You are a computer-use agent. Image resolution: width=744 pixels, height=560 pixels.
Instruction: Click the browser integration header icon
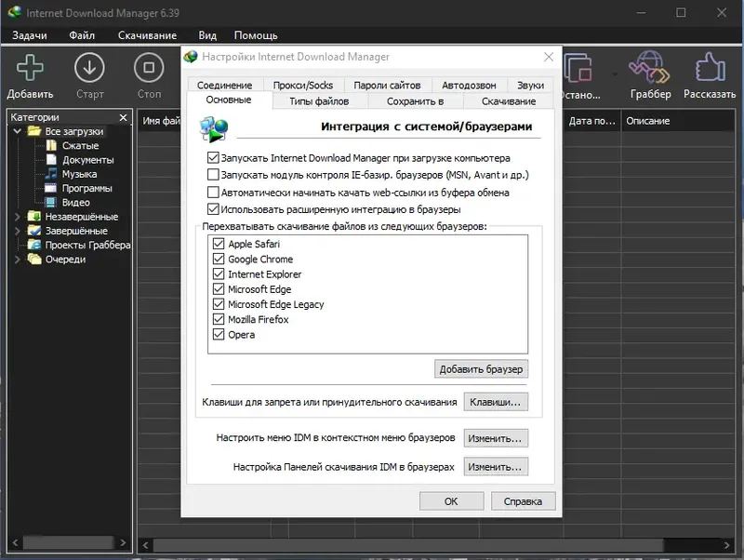pos(214,129)
